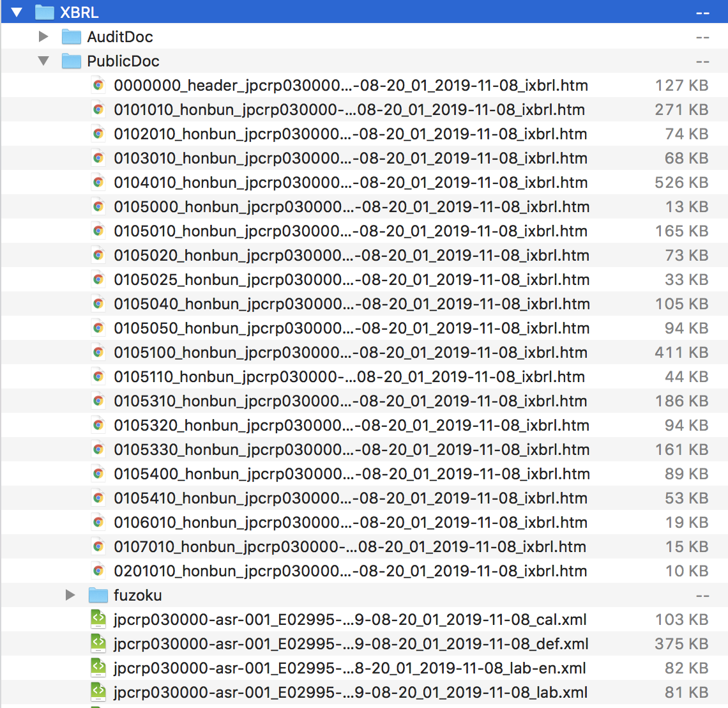Viewport: 728px width, 708px height.
Task: Click the XML icon beside the _def.xml file
Action: click(x=99, y=643)
